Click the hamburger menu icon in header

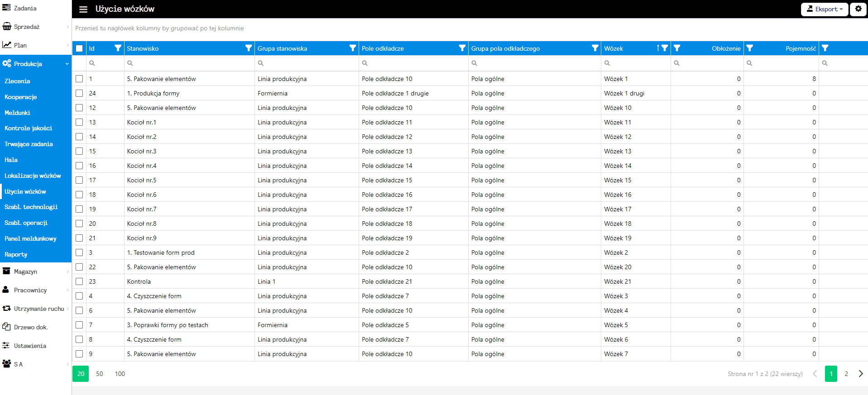pos(83,9)
